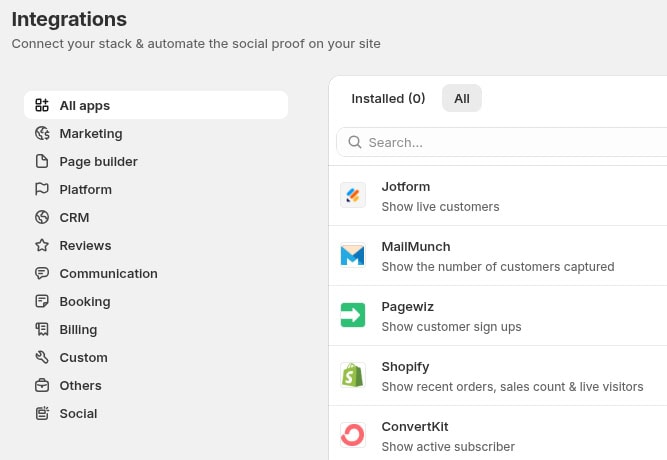Show Billing integrations
667x460 pixels.
80,329
